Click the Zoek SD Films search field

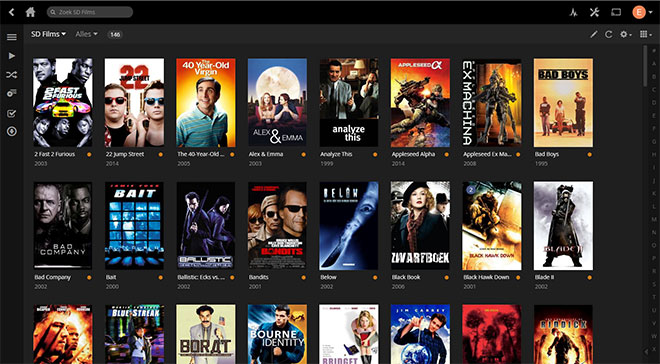[x=90, y=12]
